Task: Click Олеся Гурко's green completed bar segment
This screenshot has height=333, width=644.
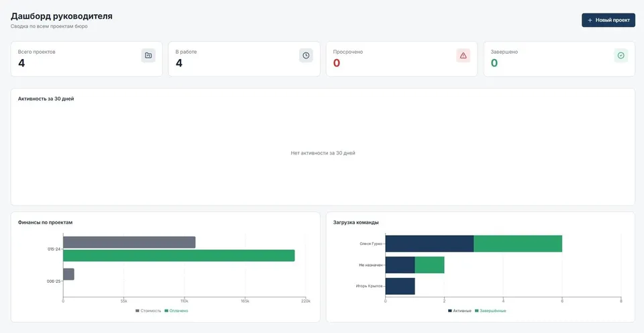Action: (517, 244)
